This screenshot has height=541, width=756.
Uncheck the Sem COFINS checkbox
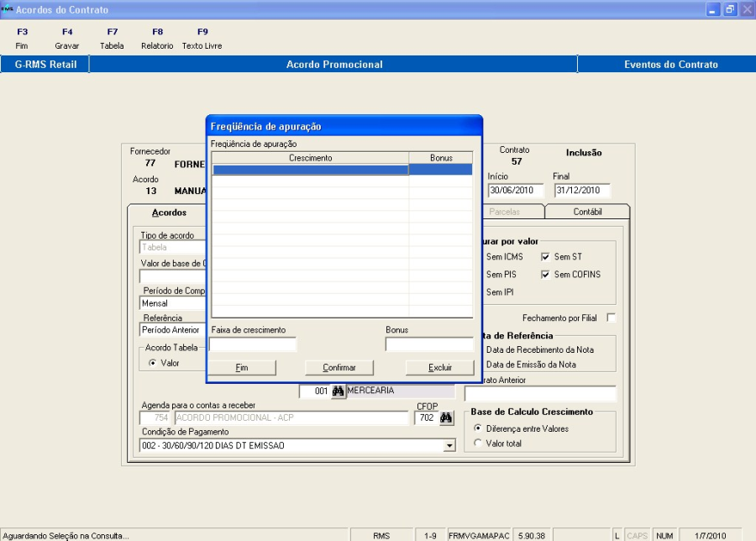(x=545, y=275)
